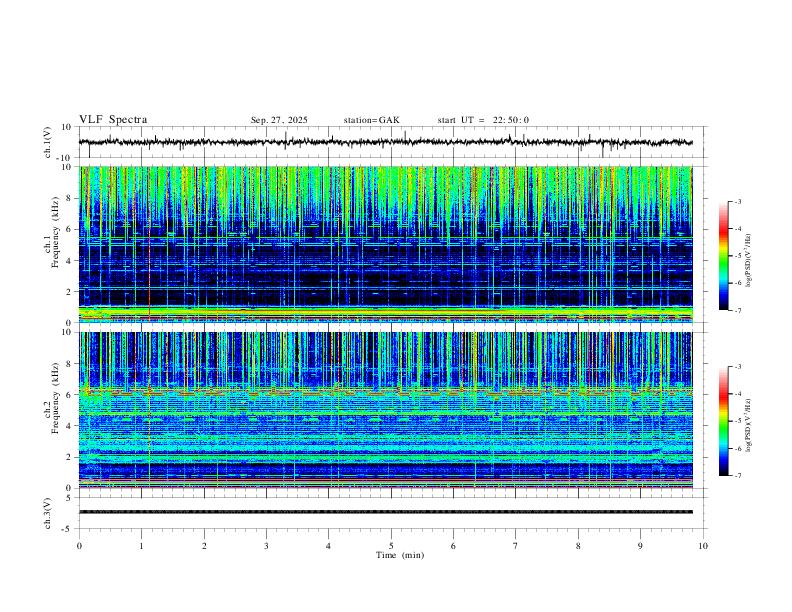Click the time-axis tick label "3"

pyautogui.click(x=266, y=546)
